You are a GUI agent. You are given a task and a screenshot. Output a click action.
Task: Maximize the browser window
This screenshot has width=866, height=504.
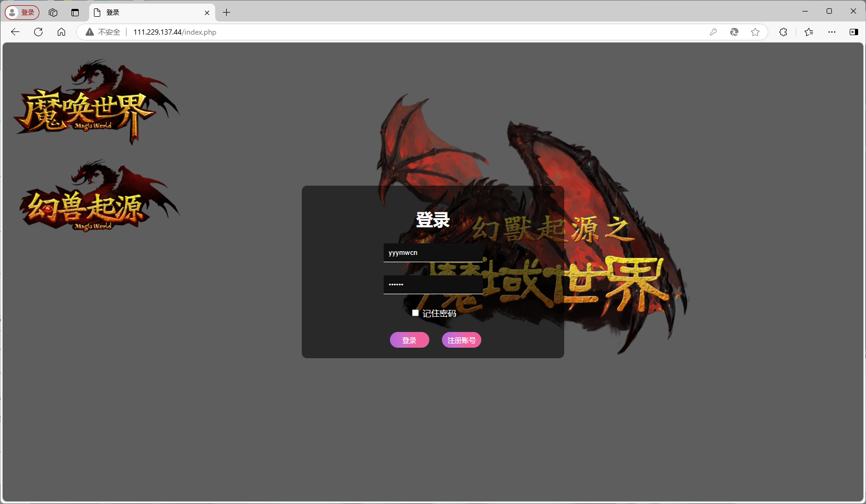coord(829,11)
